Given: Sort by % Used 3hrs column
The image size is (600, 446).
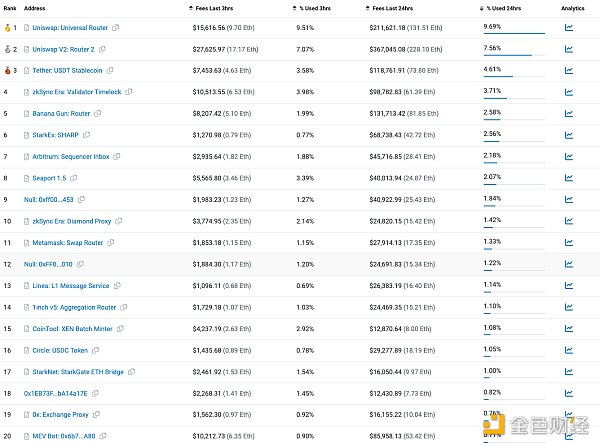Looking at the screenshot, I should tap(311, 8).
